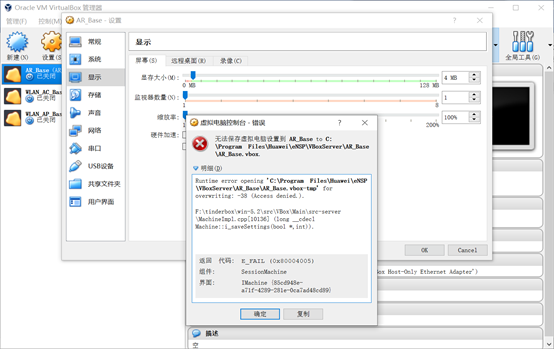Click the 新建(N) new VM toolbar icon
This screenshot has width=554, height=363.
(17, 42)
